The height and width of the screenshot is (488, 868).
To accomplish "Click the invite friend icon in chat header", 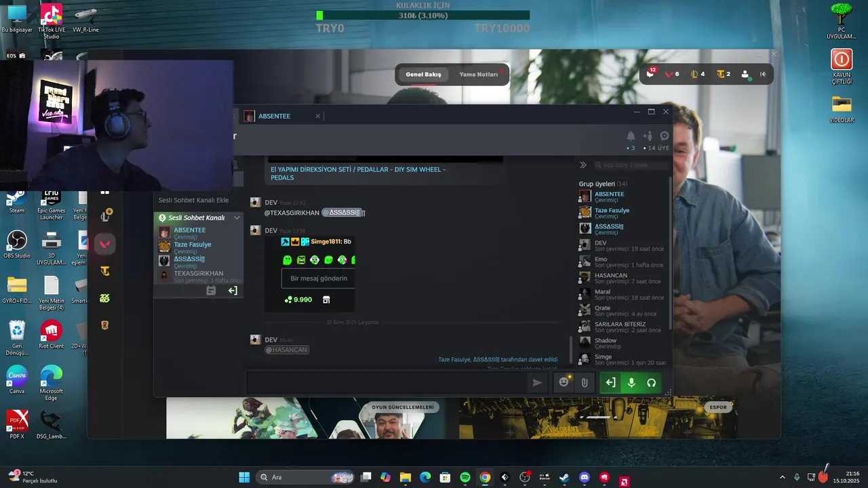I will tap(648, 136).
